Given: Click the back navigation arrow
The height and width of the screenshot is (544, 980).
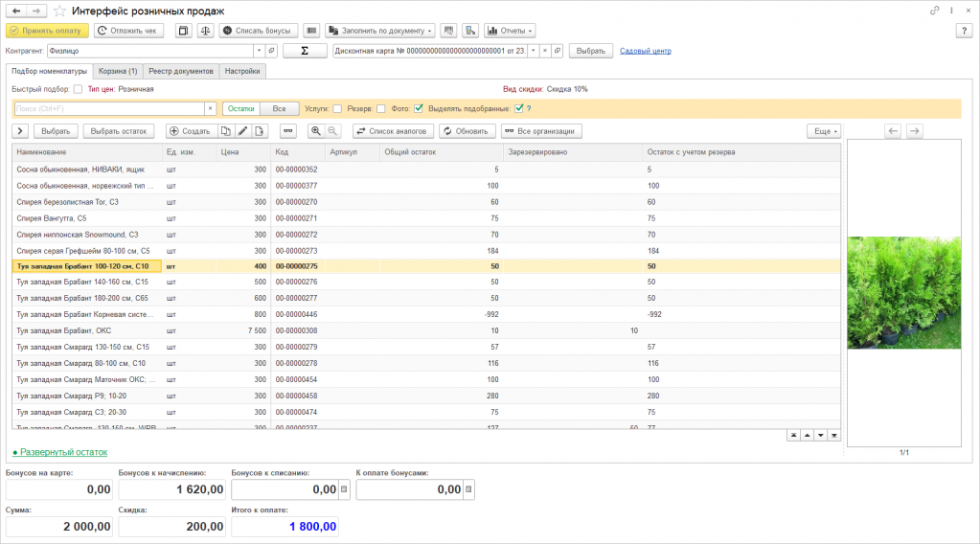Looking at the screenshot, I should click(x=16, y=11).
